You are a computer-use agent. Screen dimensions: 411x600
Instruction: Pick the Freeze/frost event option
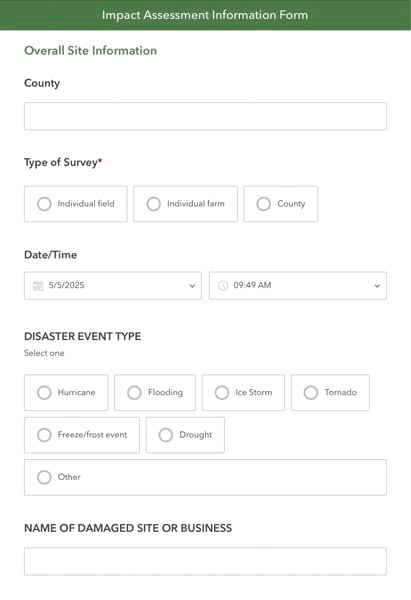(x=82, y=435)
